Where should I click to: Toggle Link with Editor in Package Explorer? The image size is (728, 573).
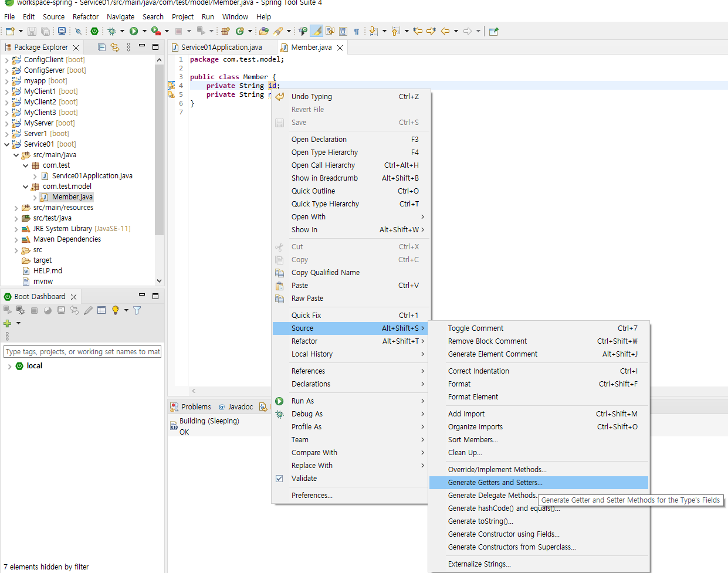pos(115,47)
